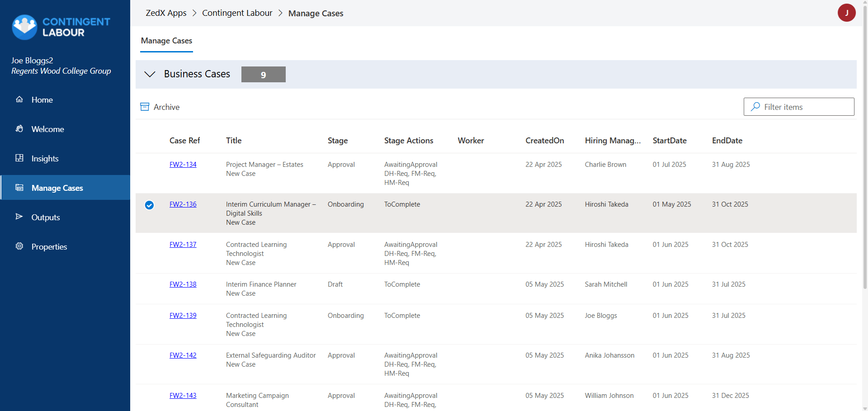Viewport: 868px width, 411px height.
Task: Click the Archive box icon
Action: [145, 107]
